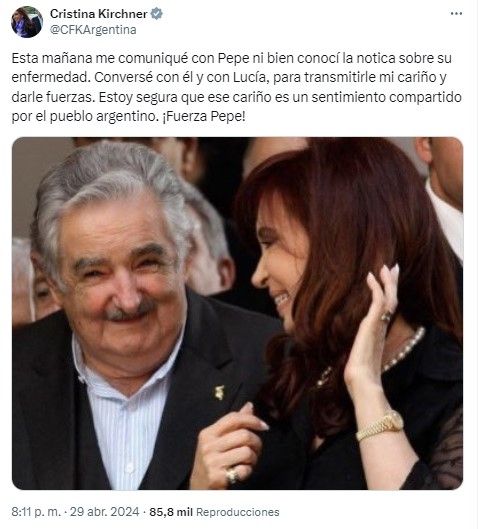
Task: Click the gold wristwatch in the photo
Action: pos(381,425)
